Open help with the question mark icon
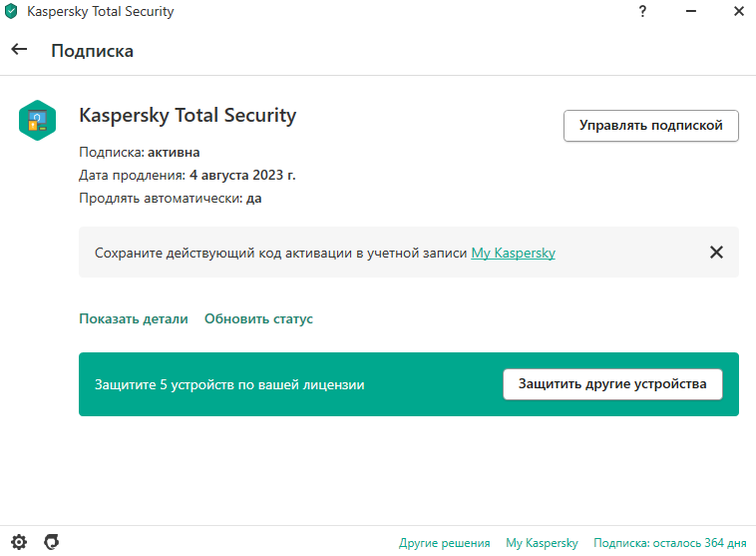 click(x=642, y=11)
